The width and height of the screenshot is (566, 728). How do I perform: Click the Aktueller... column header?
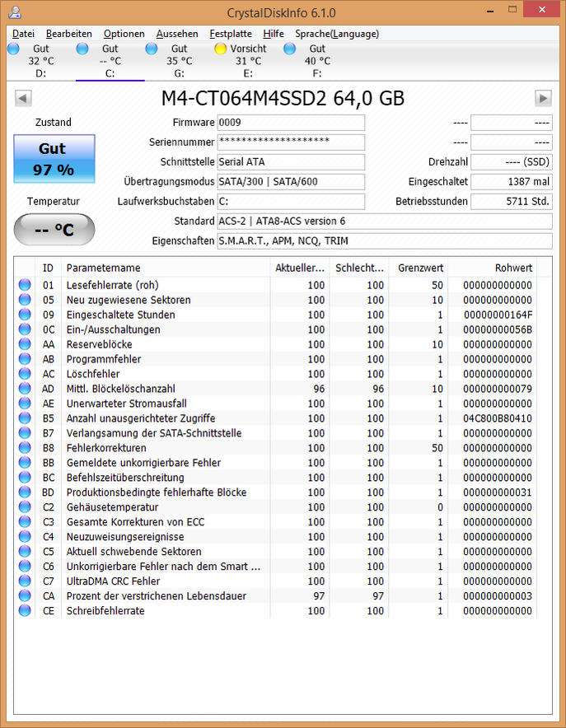coord(300,268)
